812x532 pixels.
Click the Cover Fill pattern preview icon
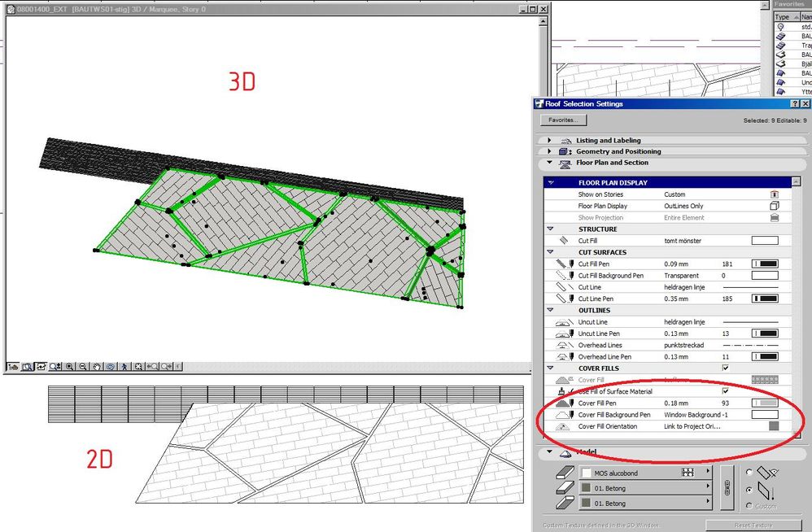coord(765,380)
